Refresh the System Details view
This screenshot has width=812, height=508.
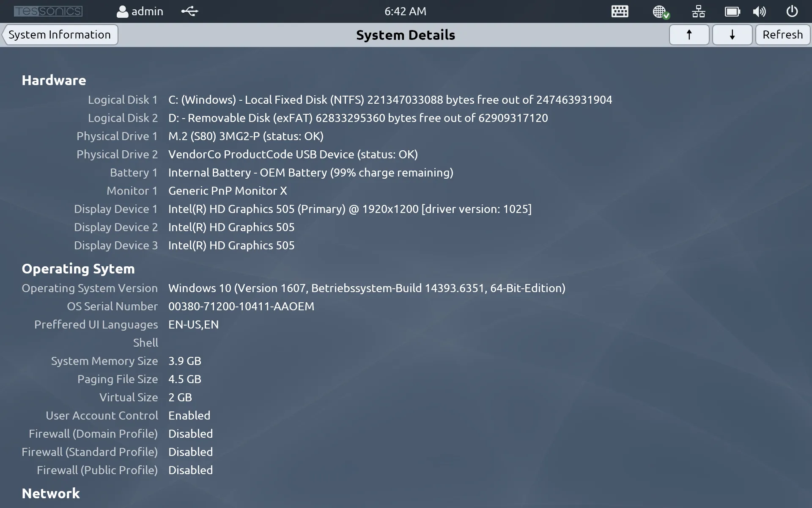point(782,34)
